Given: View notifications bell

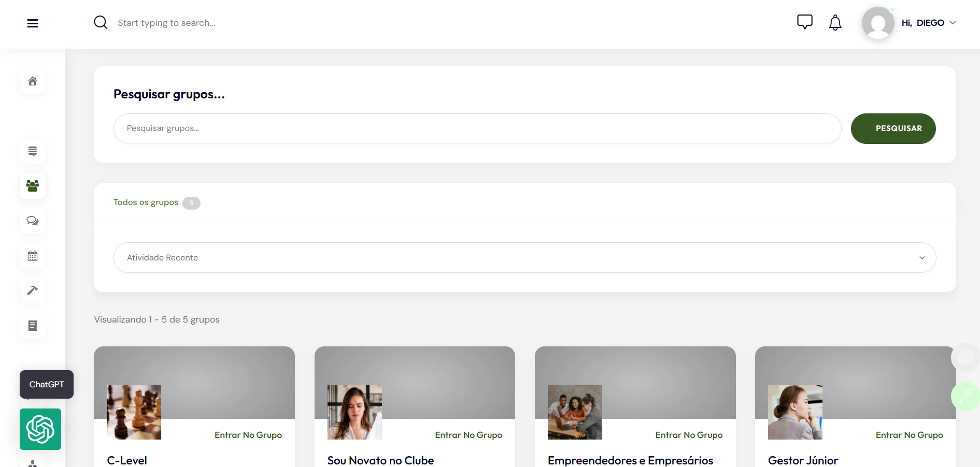Looking at the screenshot, I should point(835,23).
